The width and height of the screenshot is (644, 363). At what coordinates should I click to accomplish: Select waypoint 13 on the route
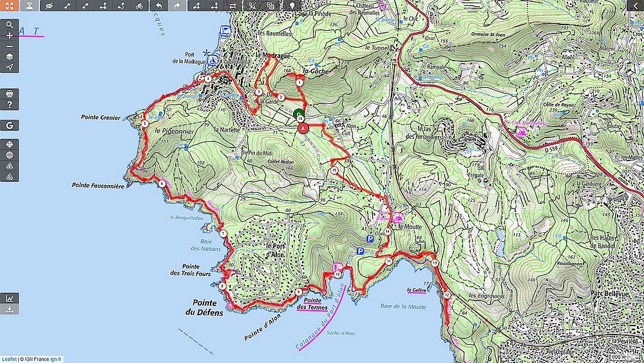[x=435, y=262]
